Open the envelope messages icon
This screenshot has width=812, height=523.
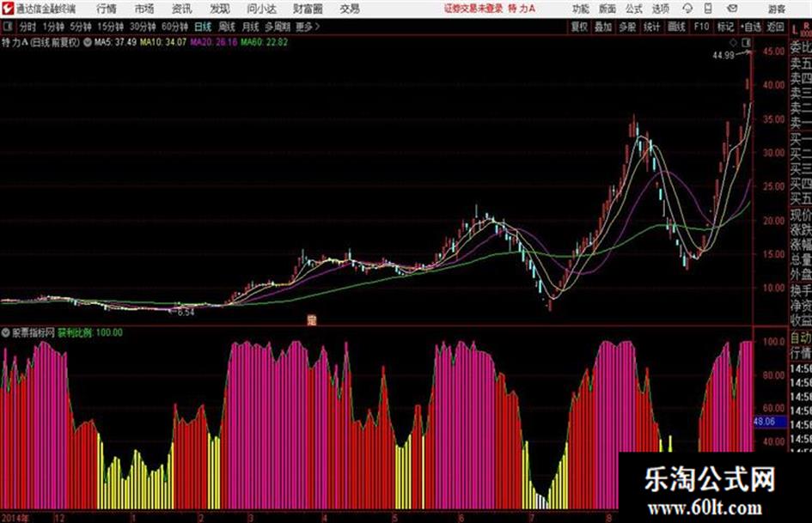[x=732, y=9]
